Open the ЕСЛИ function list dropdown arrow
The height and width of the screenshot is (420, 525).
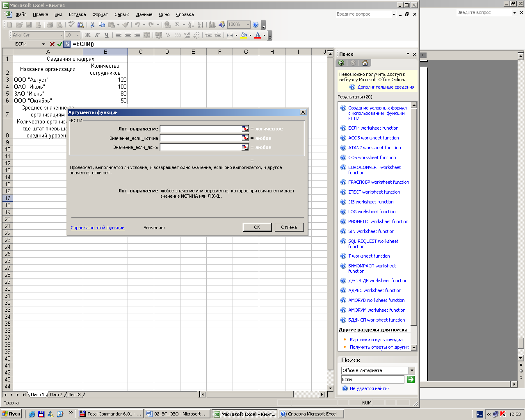point(43,44)
